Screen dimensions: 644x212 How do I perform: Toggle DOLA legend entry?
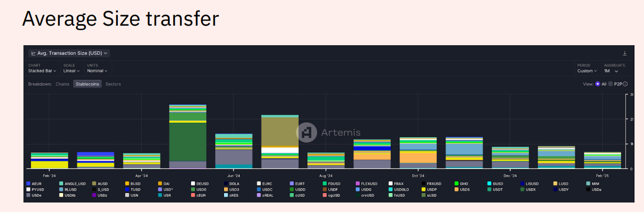tap(232, 184)
